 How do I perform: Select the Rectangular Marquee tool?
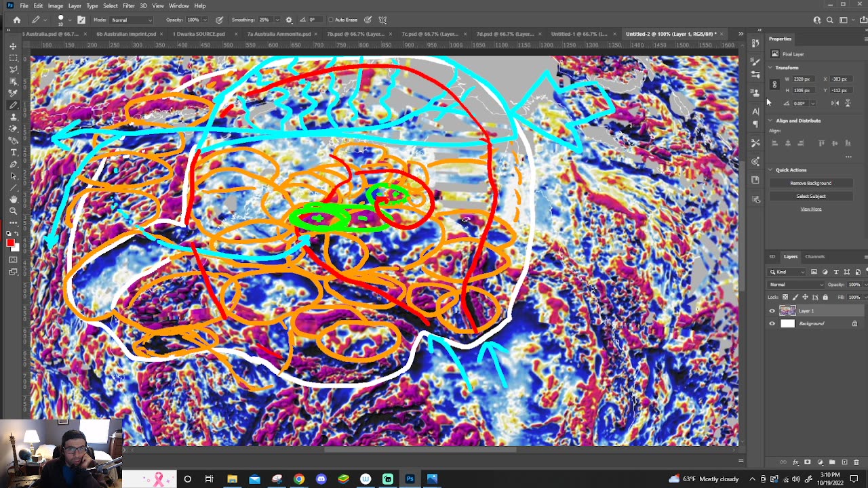click(x=13, y=58)
